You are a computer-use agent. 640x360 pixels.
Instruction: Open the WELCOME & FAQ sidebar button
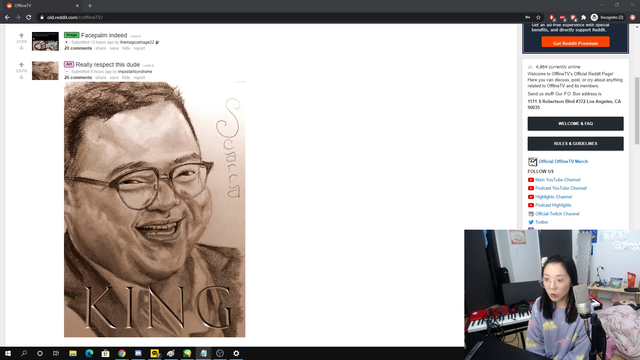pos(576,124)
